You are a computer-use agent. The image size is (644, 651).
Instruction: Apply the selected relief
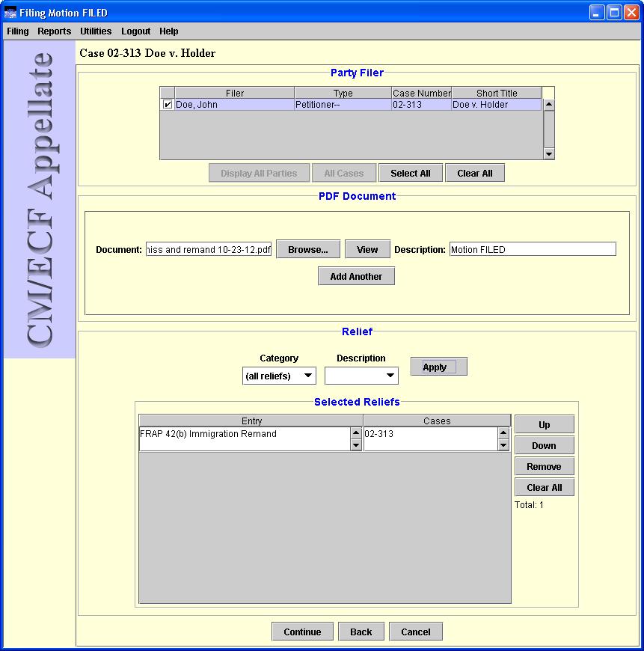coord(439,367)
